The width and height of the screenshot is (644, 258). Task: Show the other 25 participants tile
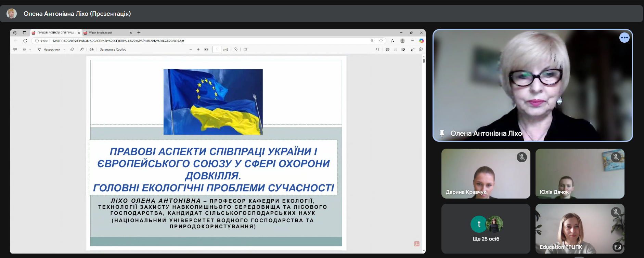coord(486,228)
